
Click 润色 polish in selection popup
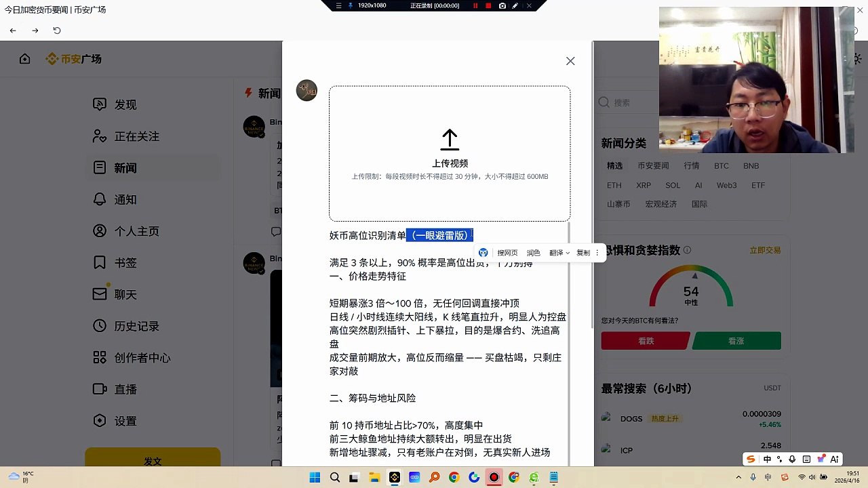tap(534, 253)
